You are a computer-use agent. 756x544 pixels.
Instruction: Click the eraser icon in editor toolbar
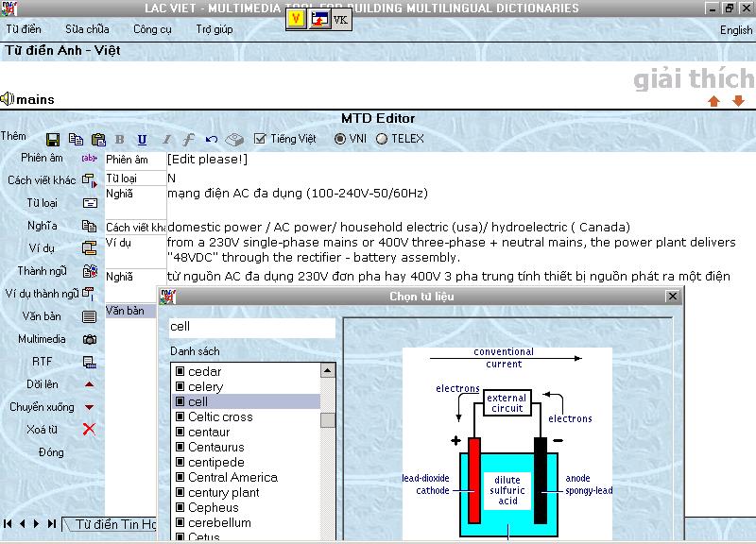pos(234,139)
